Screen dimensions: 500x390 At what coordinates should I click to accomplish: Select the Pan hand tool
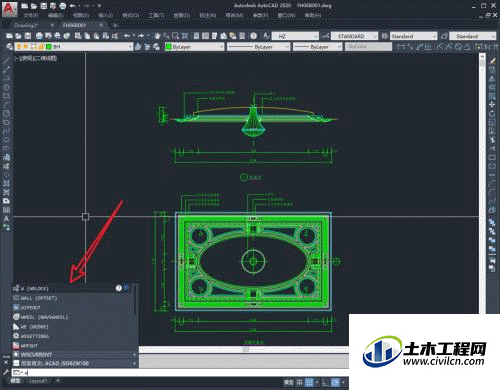pos(157,36)
